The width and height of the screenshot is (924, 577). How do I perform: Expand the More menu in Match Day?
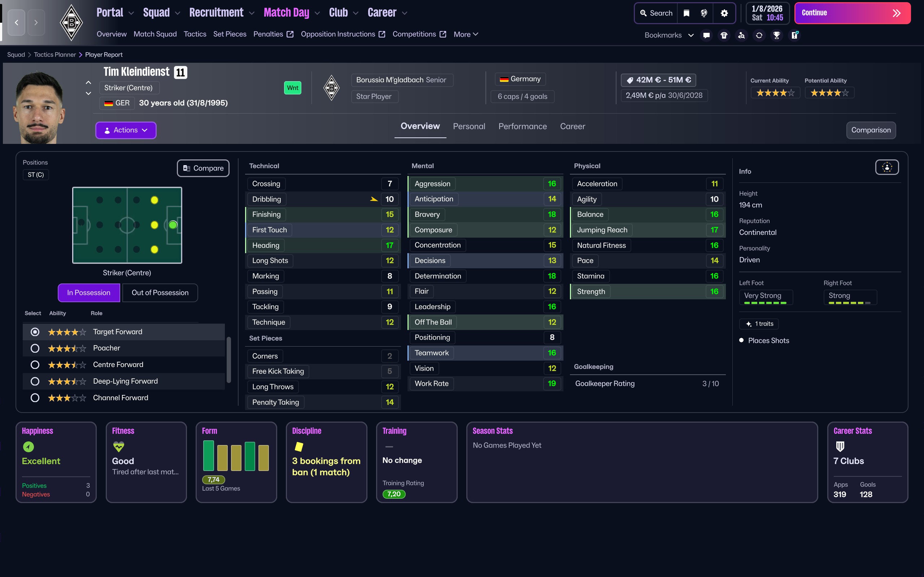pyautogui.click(x=466, y=34)
